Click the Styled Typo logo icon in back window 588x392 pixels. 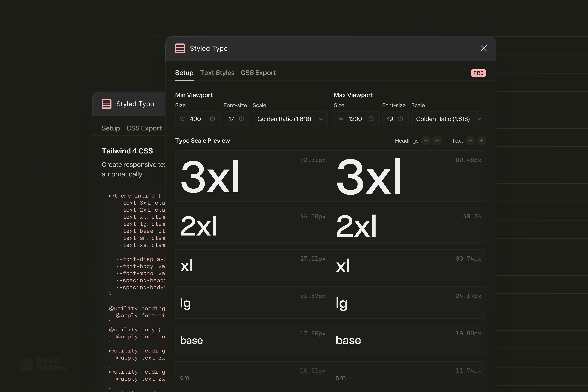tap(107, 104)
